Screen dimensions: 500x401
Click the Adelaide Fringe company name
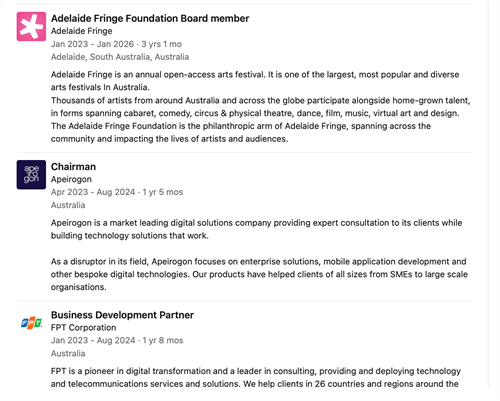tap(81, 31)
